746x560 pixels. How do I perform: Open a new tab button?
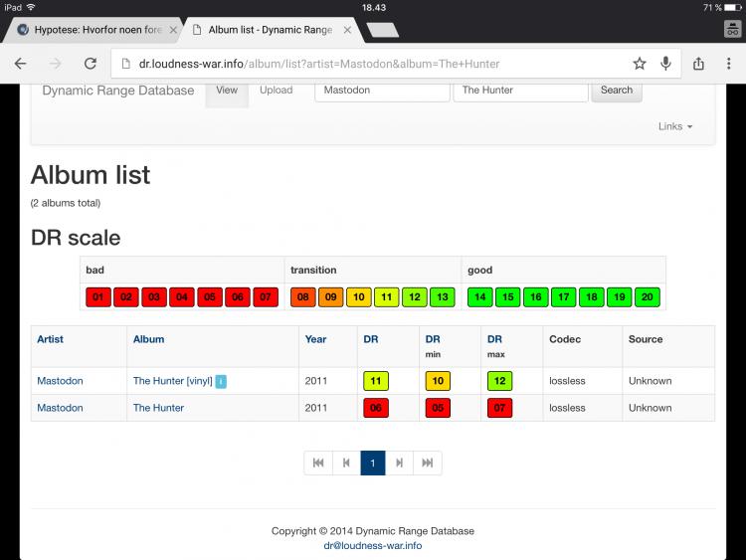pyautogui.click(x=383, y=30)
